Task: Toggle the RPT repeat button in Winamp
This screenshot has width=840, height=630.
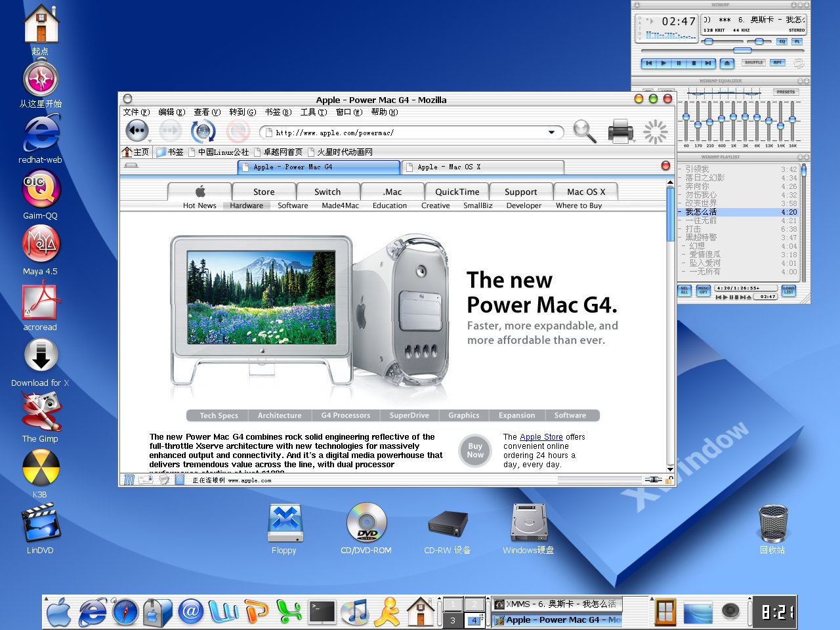Action: [778, 63]
